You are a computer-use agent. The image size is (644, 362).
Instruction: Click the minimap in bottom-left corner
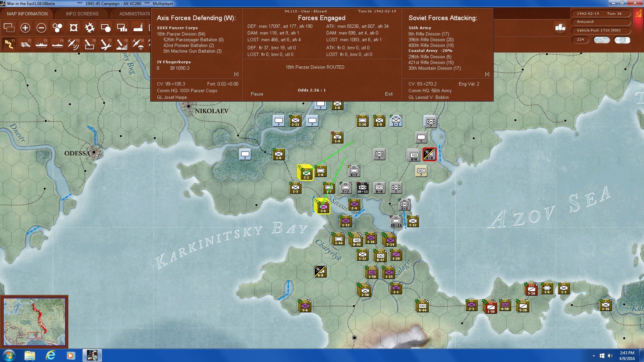(x=34, y=322)
